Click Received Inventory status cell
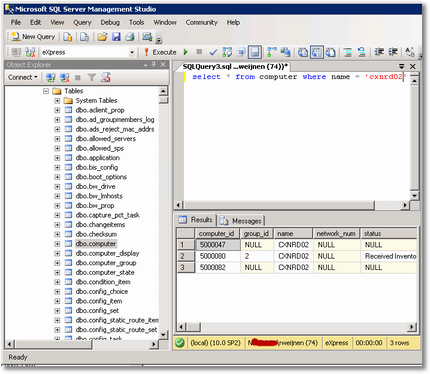Image resolution: width=430 pixels, height=374 pixels. [389, 256]
